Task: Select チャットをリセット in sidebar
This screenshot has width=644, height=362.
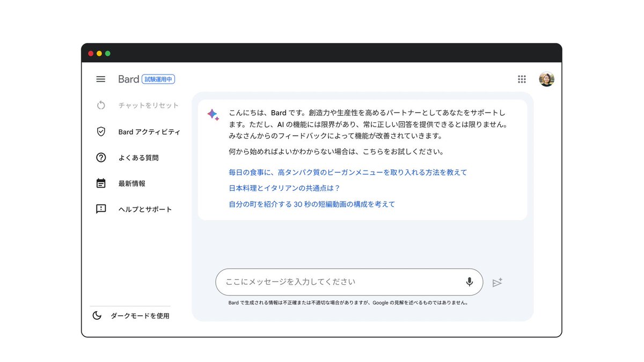Action: pyautogui.click(x=149, y=106)
